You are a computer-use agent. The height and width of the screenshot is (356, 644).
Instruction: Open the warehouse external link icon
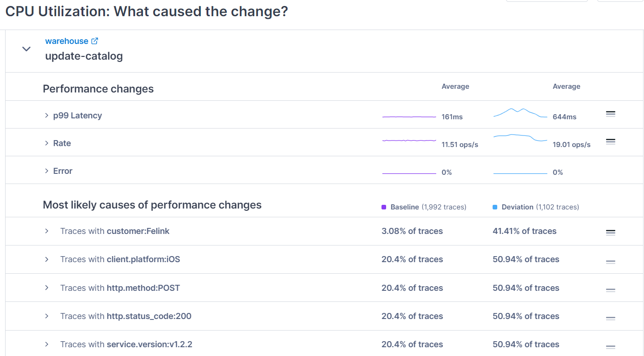tap(95, 41)
